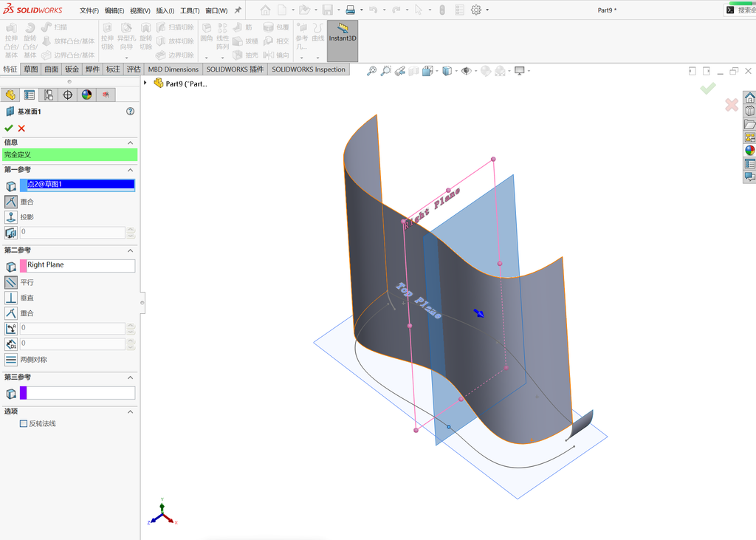Switch to the PropertyManager tab icon
Image resolution: width=756 pixels, height=540 pixels.
tap(30, 95)
